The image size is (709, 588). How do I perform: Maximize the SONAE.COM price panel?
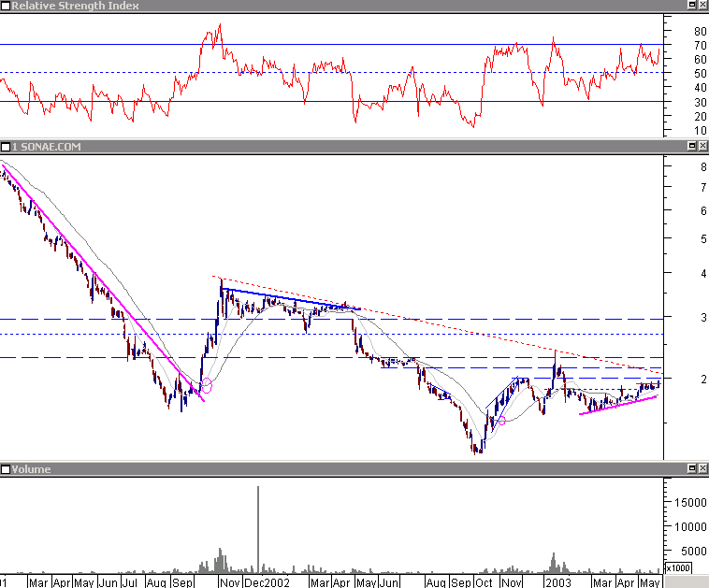(692, 146)
